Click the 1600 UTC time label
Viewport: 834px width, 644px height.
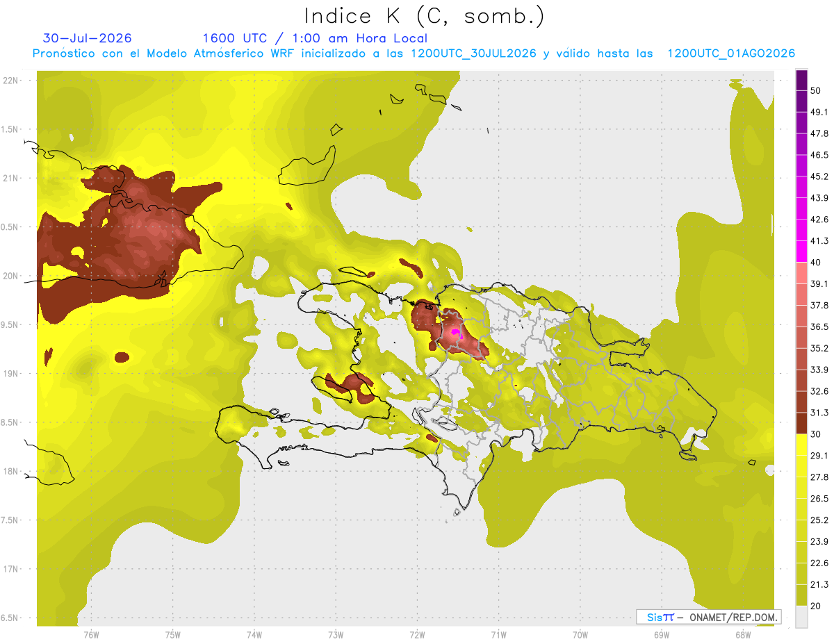(233, 38)
